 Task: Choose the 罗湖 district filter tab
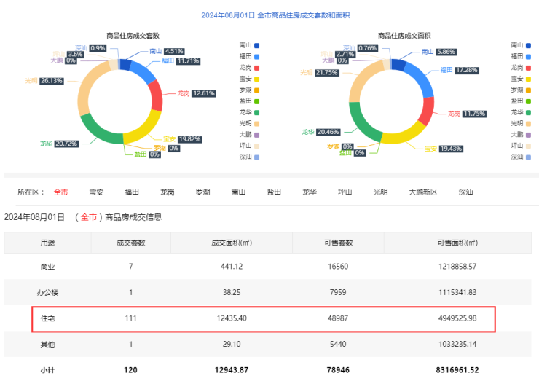pyautogui.click(x=202, y=192)
